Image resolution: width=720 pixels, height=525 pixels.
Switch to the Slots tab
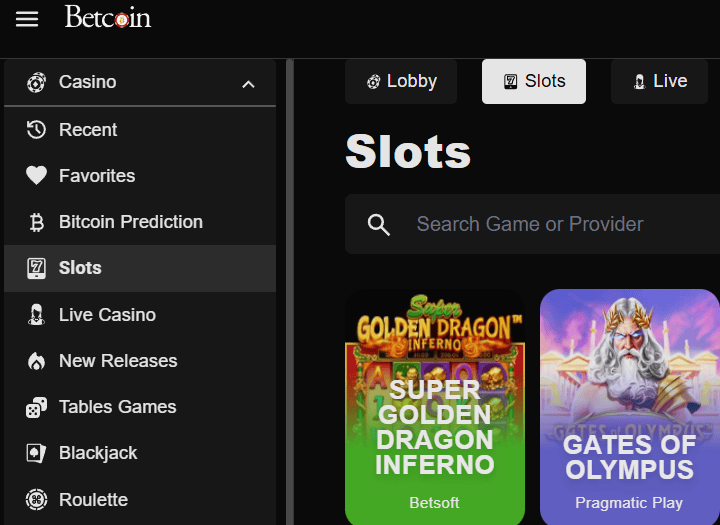[x=534, y=81]
